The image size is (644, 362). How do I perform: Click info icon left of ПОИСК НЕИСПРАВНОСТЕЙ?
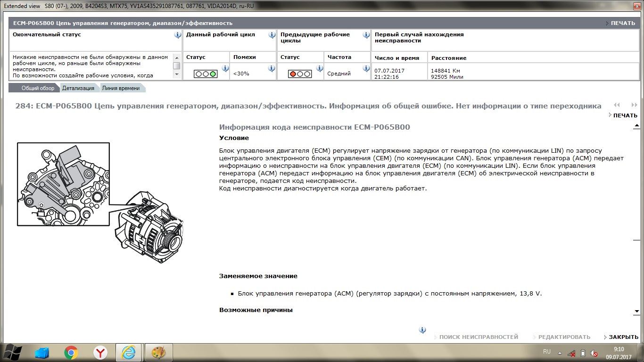(x=422, y=330)
